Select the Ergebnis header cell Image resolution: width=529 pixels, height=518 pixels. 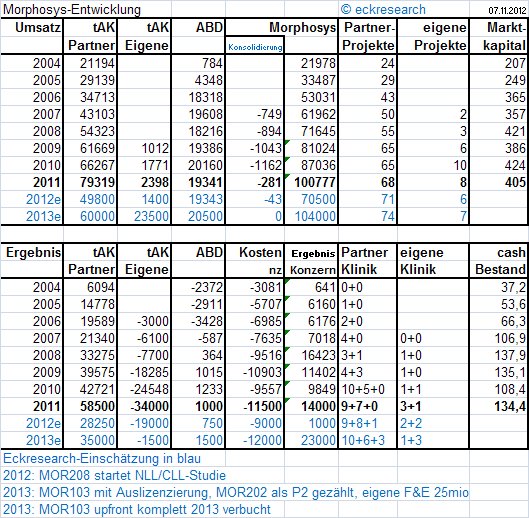pyautogui.click(x=33, y=253)
